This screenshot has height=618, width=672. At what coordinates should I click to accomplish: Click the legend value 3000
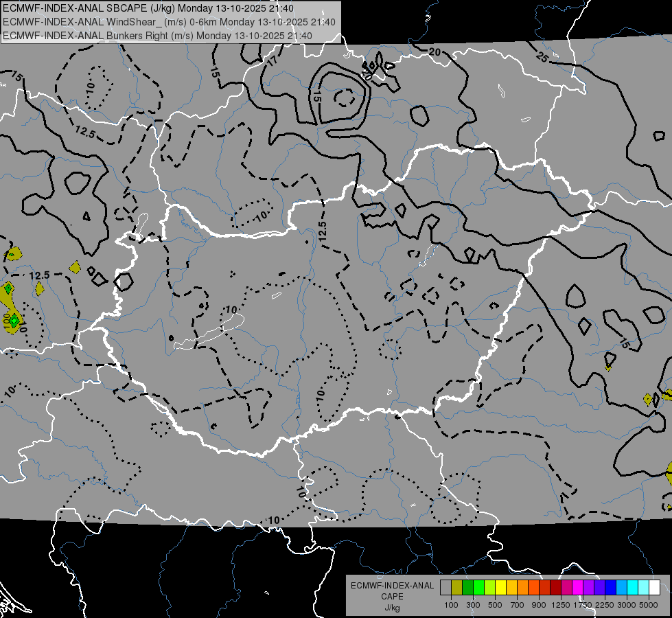pos(627,605)
